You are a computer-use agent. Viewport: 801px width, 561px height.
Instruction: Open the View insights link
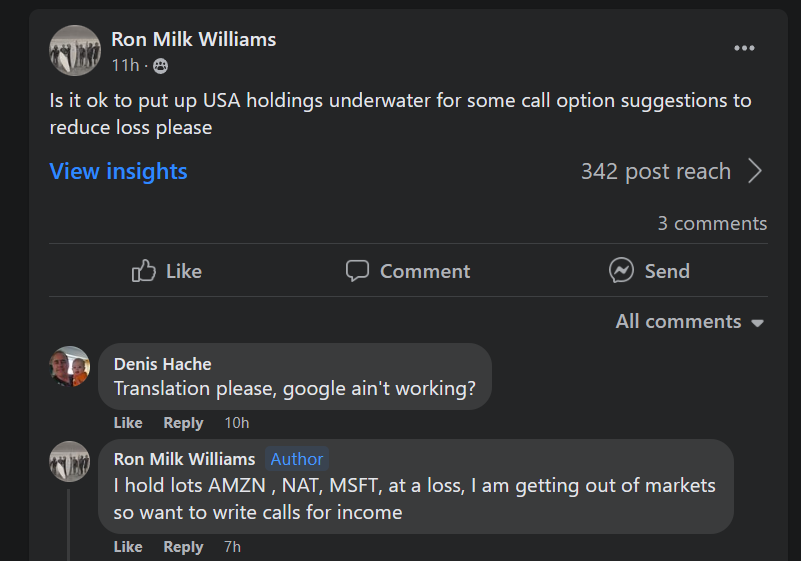118,172
